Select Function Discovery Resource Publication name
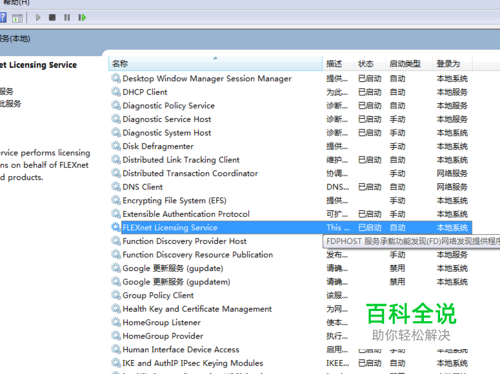Image resolution: width=500 pixels, height=374 pixels. (x=197, y=255)
